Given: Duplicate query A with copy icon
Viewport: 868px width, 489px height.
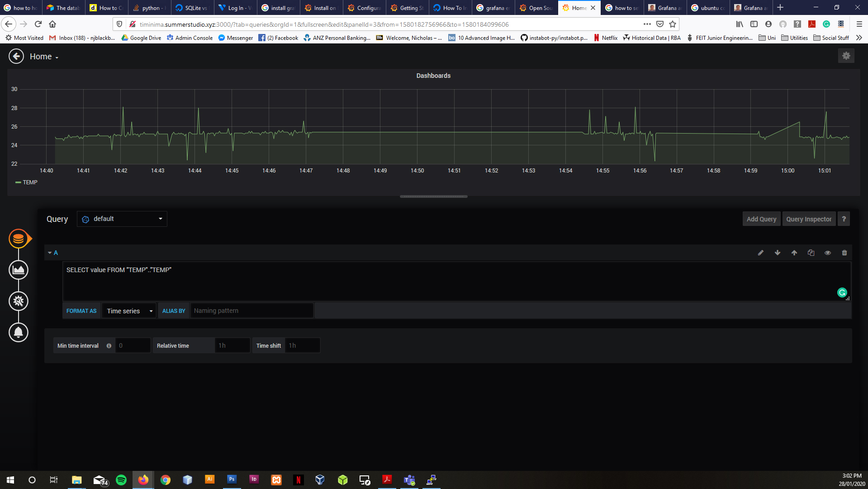Looking at the screenshot, I should [x=811, y=253].
